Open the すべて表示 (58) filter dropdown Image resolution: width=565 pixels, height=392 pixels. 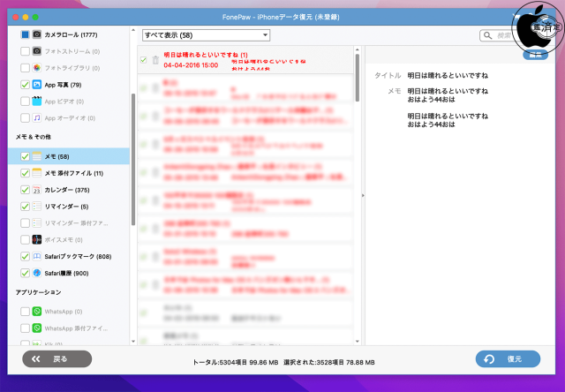tap(206, 35)
